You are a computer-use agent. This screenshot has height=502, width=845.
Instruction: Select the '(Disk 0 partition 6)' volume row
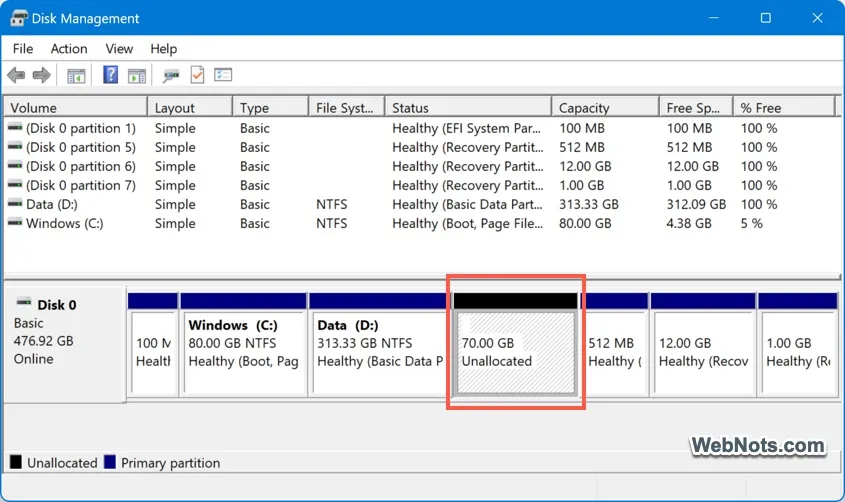420,166
